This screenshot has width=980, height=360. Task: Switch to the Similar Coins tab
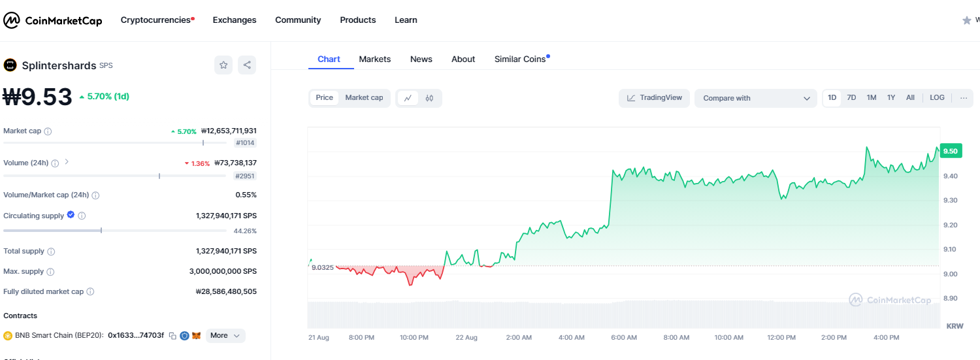(x=522, y=59)
